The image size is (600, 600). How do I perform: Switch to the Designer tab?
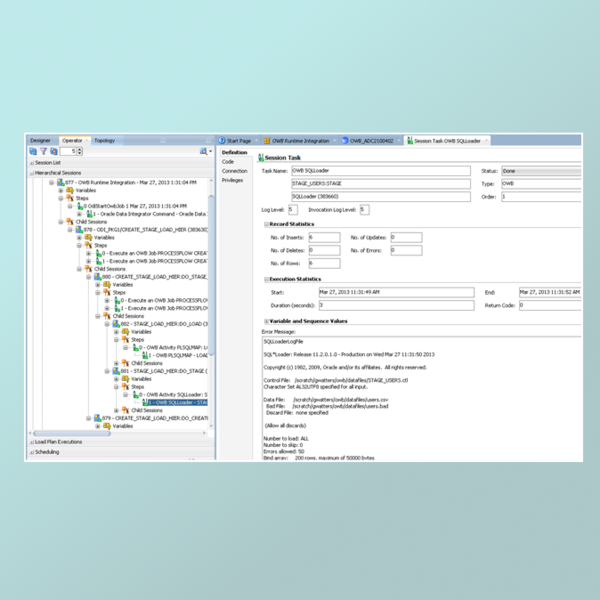click(39, 140)
